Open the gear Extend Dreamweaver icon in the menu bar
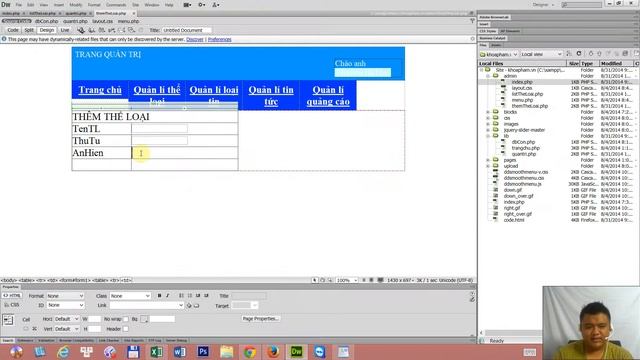 [202, 5]
